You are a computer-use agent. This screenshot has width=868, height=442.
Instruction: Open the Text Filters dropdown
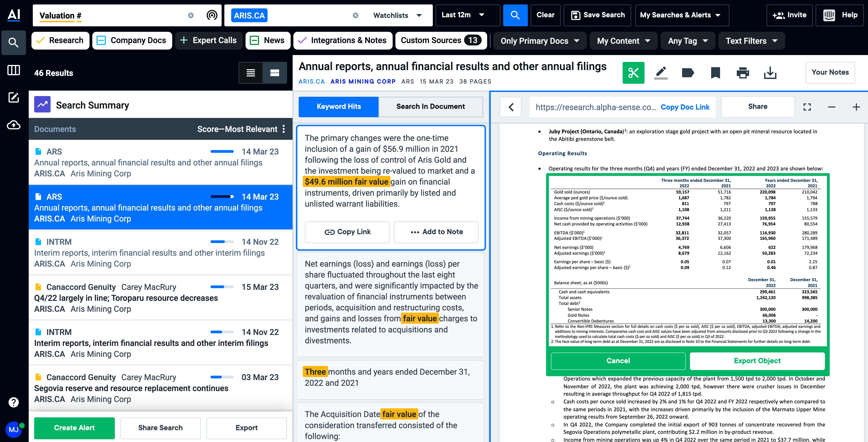tap(751, 41)
